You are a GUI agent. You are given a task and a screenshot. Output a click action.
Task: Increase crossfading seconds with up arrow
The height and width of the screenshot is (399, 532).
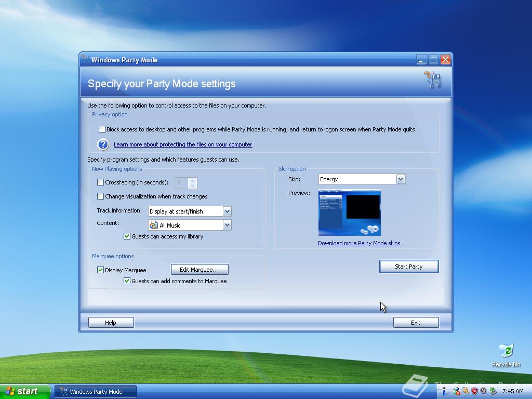click(x=192, y=180)
